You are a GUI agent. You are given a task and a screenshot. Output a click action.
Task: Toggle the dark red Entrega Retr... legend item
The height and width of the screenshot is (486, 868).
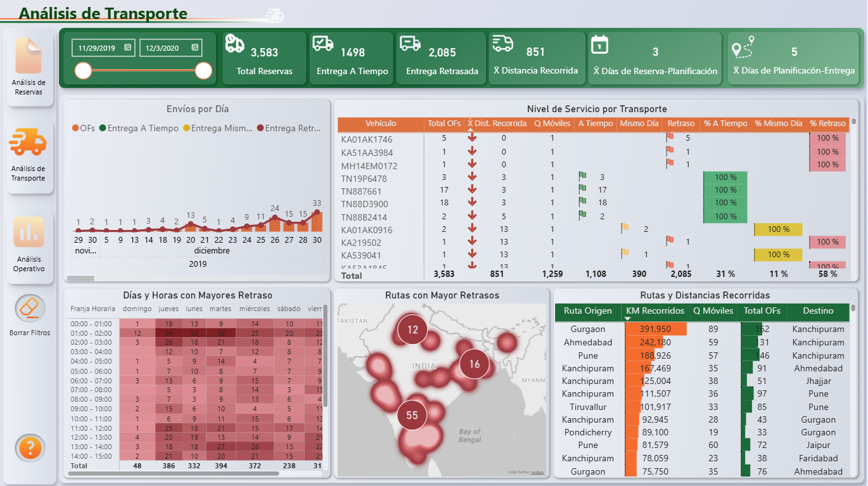[289, 128]
